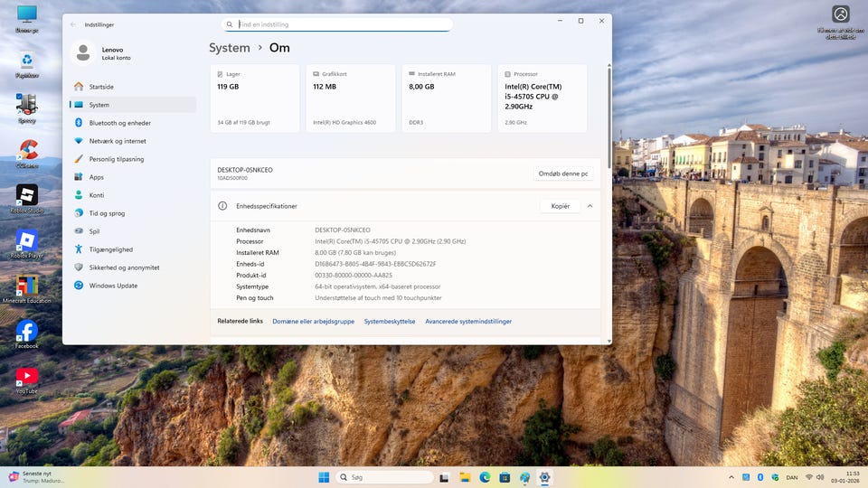868x488 pixels.
Task: Open Tilgængelighed settings
Action: click(133, 249)
